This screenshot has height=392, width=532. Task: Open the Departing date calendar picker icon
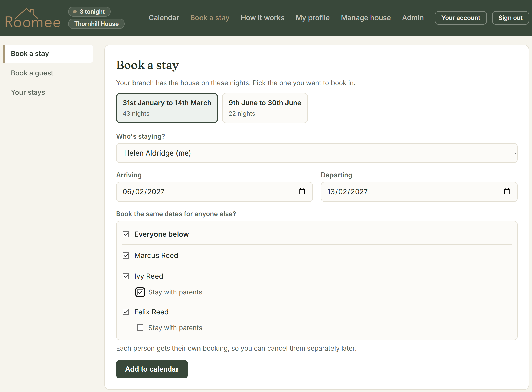click(507, 192)
